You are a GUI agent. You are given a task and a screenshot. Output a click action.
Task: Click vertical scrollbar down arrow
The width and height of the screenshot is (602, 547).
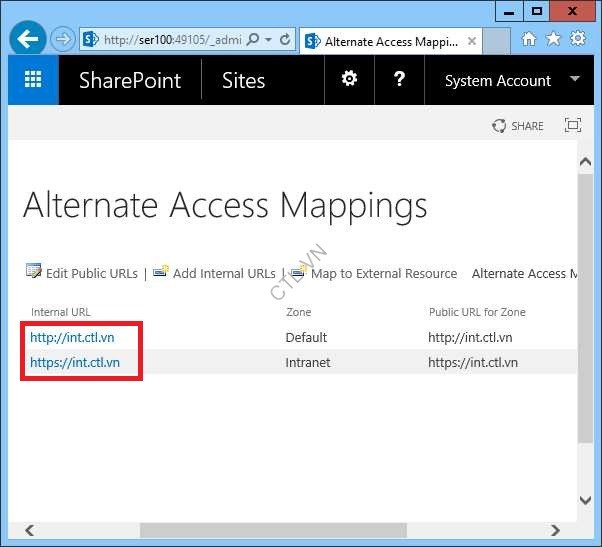(585, 500)
